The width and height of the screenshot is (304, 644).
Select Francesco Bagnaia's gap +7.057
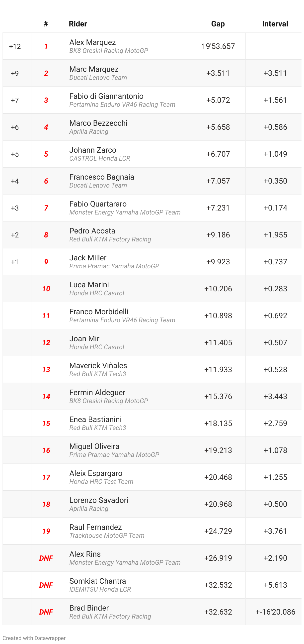[x=218, y=181]
